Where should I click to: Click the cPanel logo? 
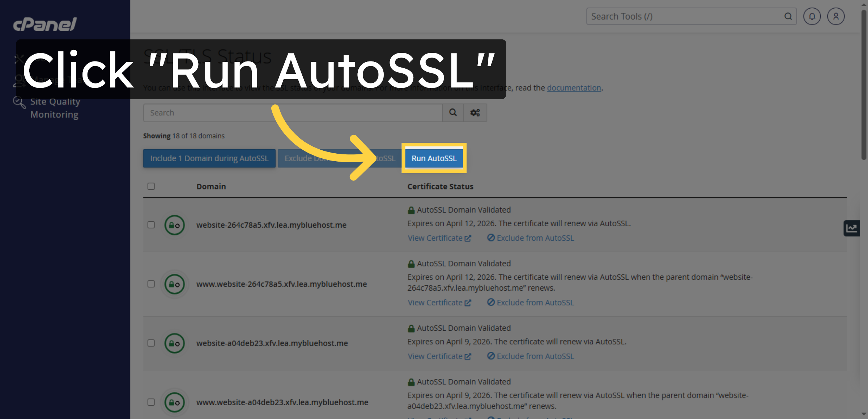44,24
